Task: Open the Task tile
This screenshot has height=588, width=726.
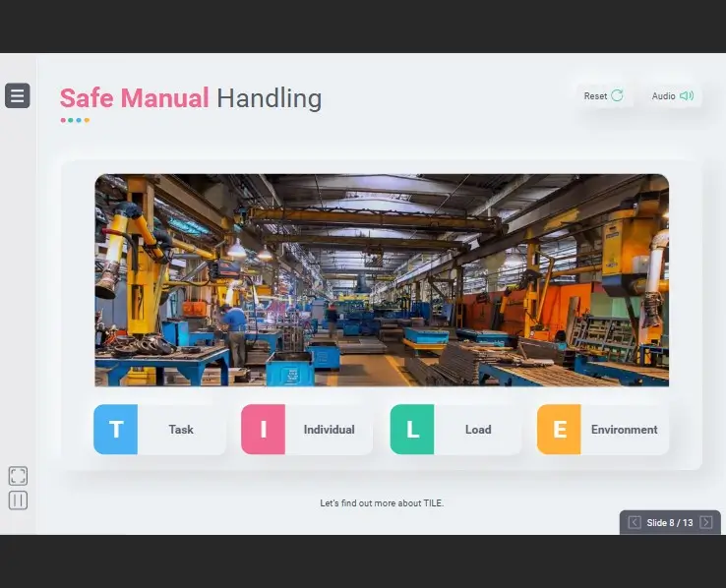Action: point(159,430)
